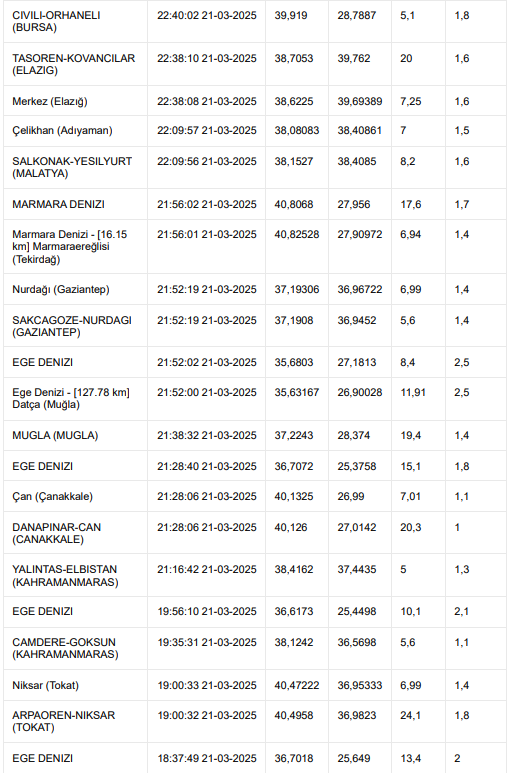Image resolution: width=510 pixels, height=773 pixels.
Task: Click the MARMARA DENIZI location cell
Action: [75, 204]
